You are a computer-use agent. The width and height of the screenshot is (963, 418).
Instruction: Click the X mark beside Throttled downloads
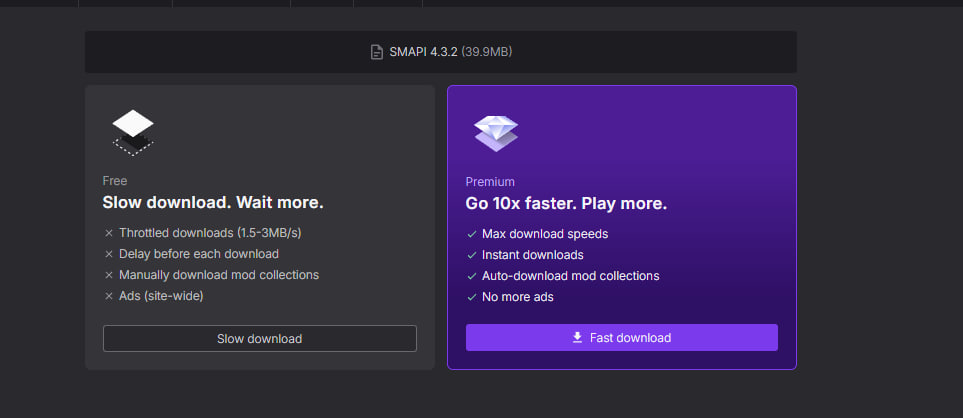click(x=109, y=233)
